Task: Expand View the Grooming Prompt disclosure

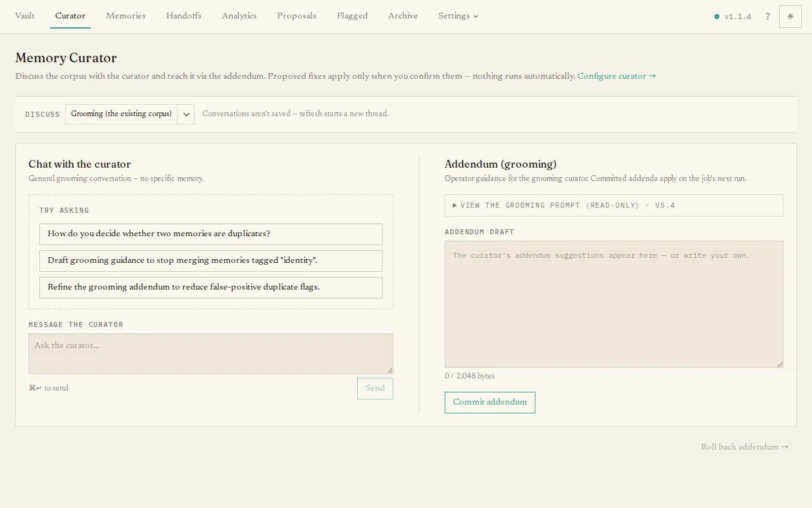Action: click(614, 206)
